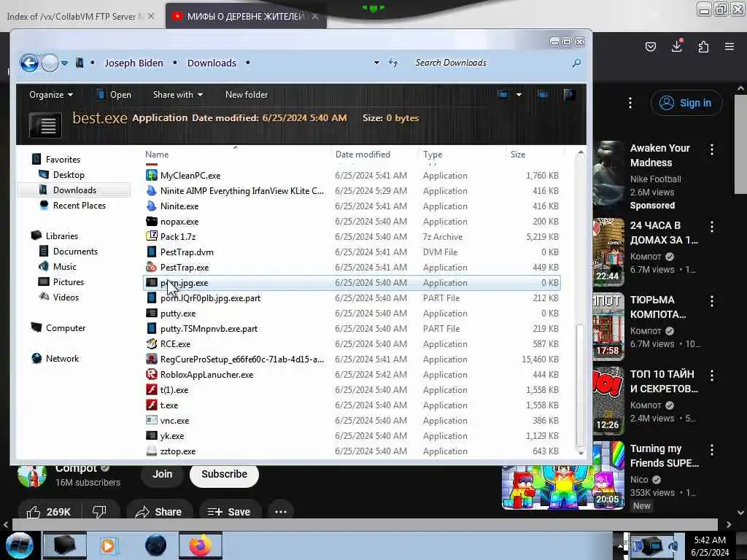Select PestTrap.dvm file
The width and height of the screenshot is (747, 560).
187,252
